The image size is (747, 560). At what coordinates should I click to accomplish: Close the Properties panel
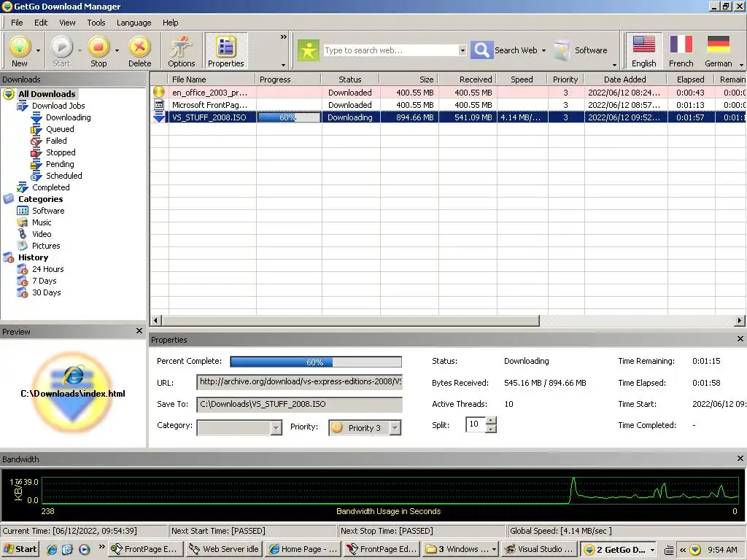pyautogui.click(x=740, y=338)
